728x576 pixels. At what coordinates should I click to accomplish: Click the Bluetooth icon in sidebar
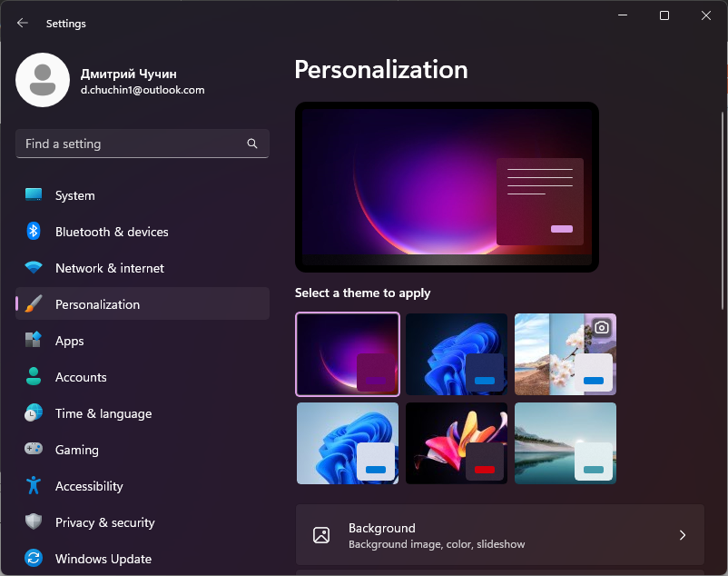34,232
